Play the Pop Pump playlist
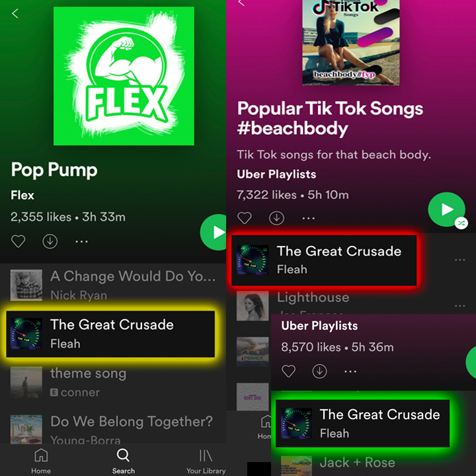The height and width of the screenshot is (476, 476). pyautogui.click(x=214, y=232)
